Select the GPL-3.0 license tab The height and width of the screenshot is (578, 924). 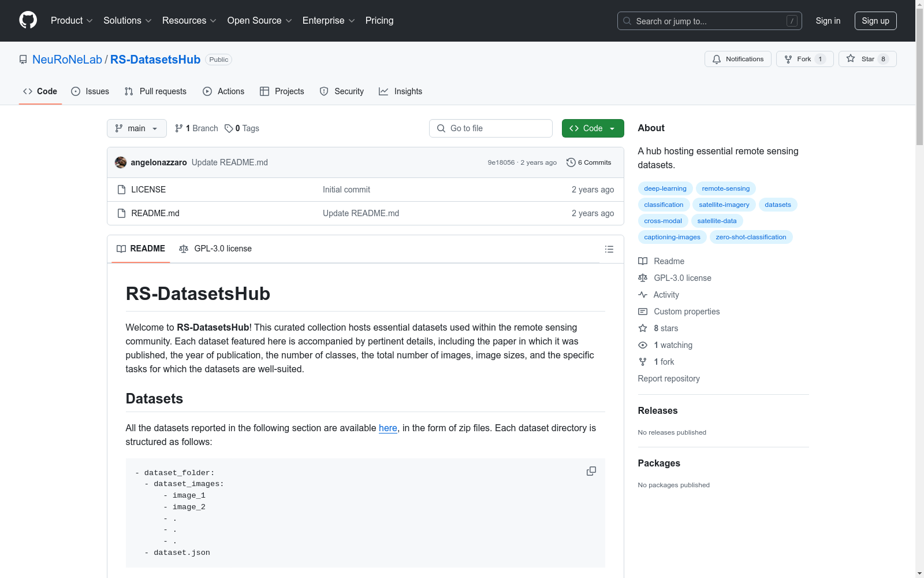[x=215, y=249]
